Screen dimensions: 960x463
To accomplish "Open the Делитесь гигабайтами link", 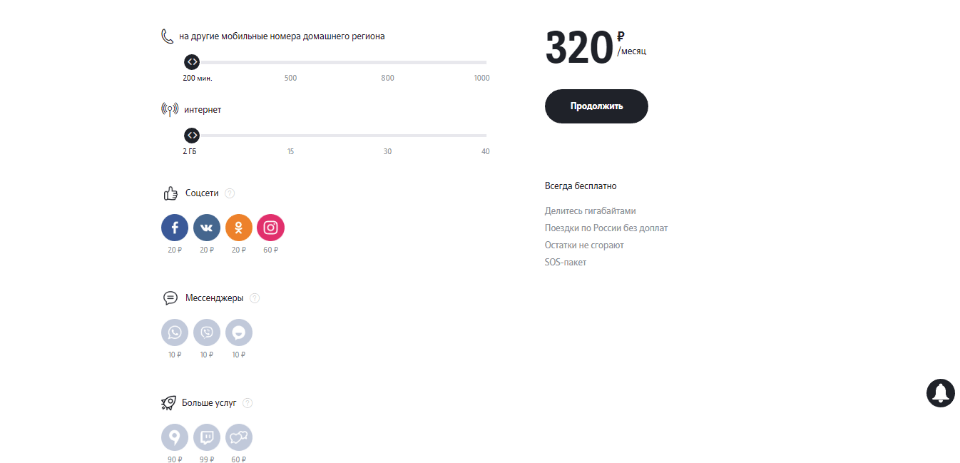I will (x=590, y=211).
